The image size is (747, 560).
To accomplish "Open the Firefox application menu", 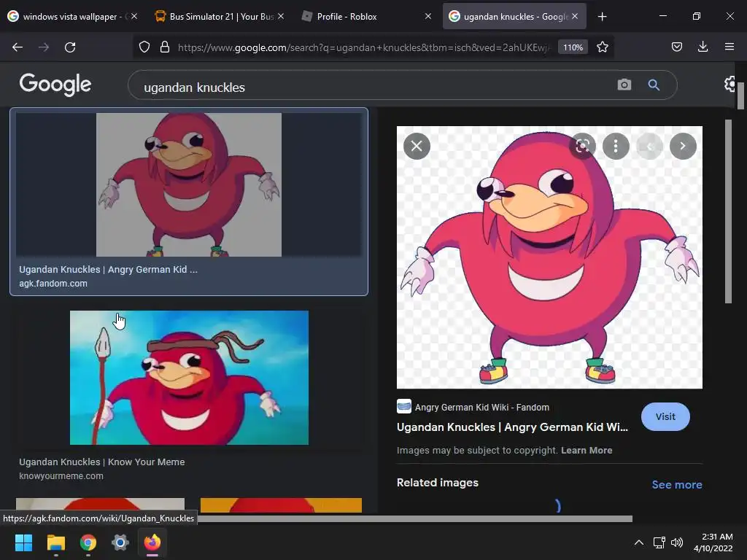I will click(729, 47).
